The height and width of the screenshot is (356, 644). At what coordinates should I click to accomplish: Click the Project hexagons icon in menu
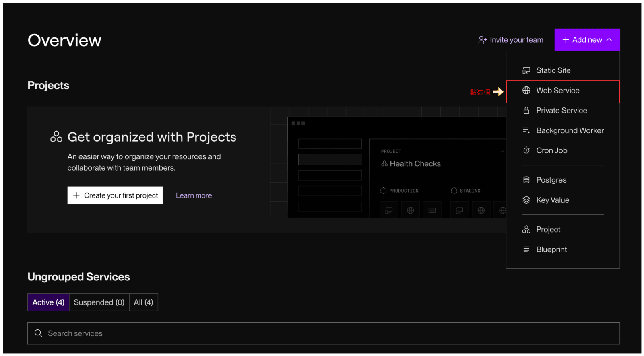coord(526,229)
